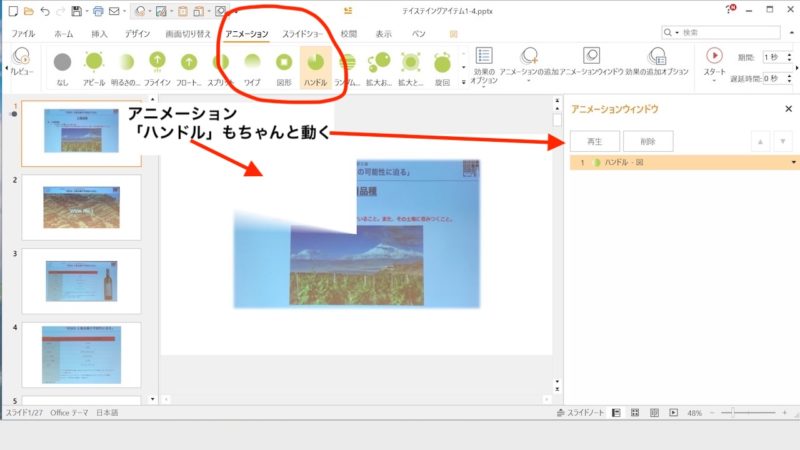This screenshot has height=450, width=800.
Task: Open dropdown arrow on ハンドル animation entry
Action: pos(794,162)
